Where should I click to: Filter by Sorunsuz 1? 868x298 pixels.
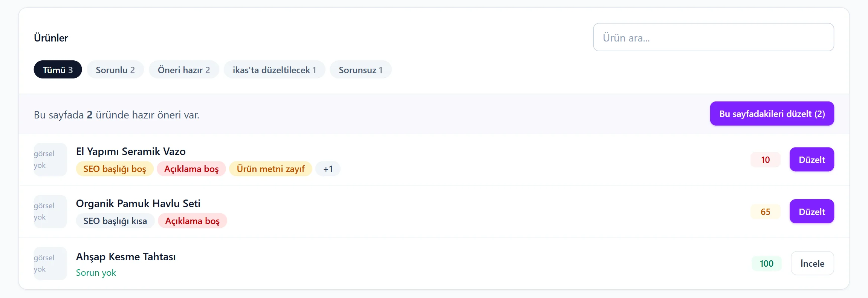[361, 70]
